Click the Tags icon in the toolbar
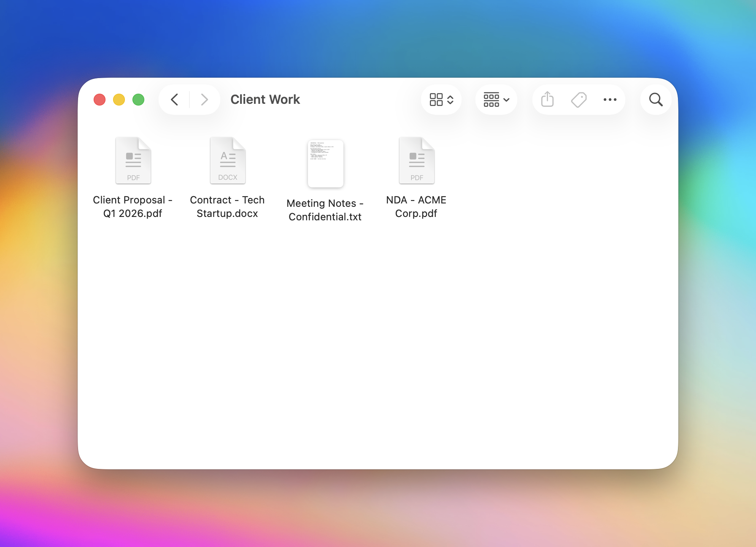This screenshot has width=756, height=547. 578,100
